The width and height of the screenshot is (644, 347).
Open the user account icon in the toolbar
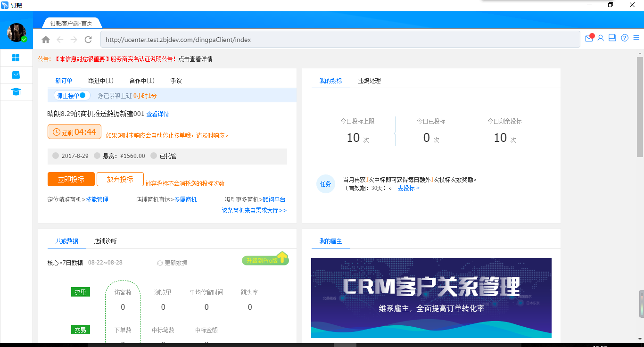(x=601, y=38)
